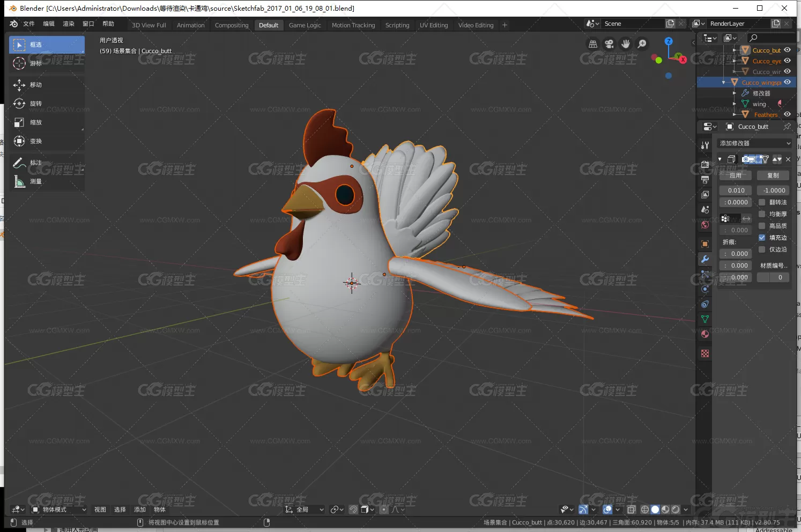Open the Modifiers wrench properties tab

pos(705,259)
